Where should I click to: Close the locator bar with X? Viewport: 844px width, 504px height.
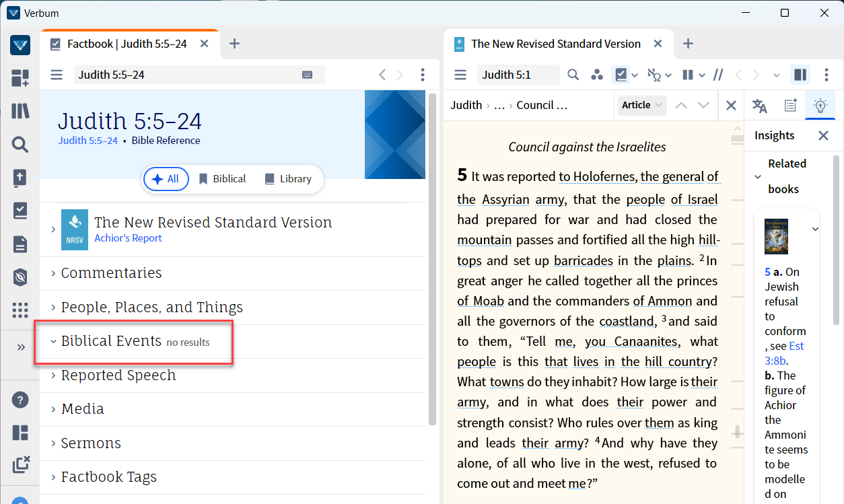731,106
